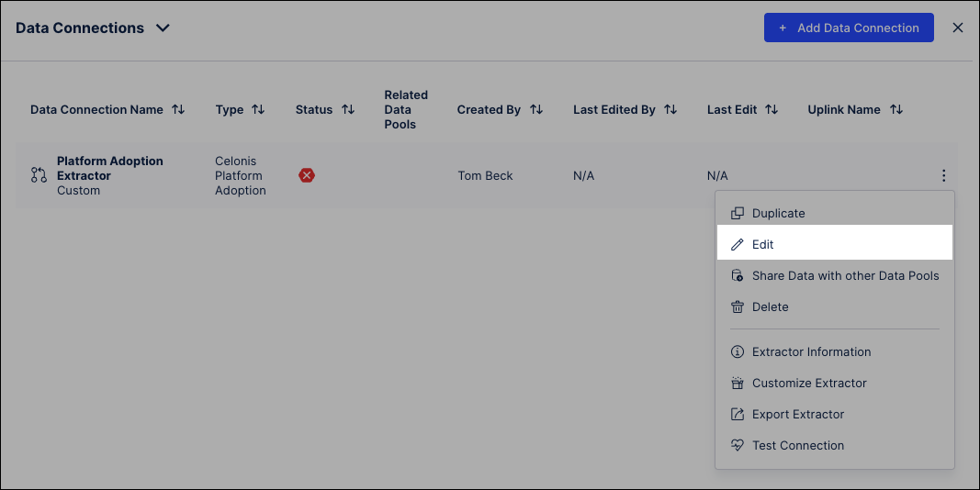Open the three-dot row actions menu
980x490 pixels.
click(943, 176)
